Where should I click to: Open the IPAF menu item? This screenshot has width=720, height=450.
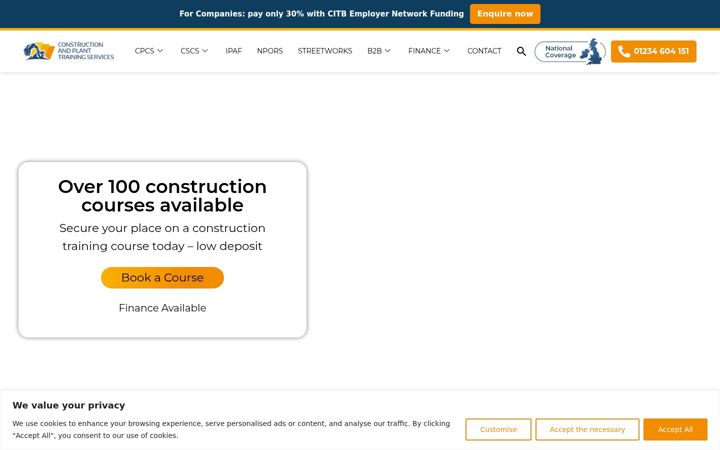click(x=233, y=51)
